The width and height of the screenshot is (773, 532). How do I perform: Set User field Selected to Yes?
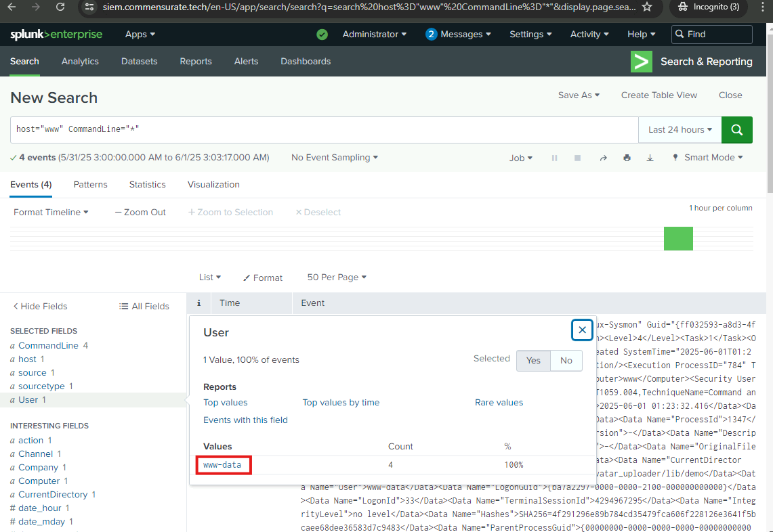click(x=533, y=360)
